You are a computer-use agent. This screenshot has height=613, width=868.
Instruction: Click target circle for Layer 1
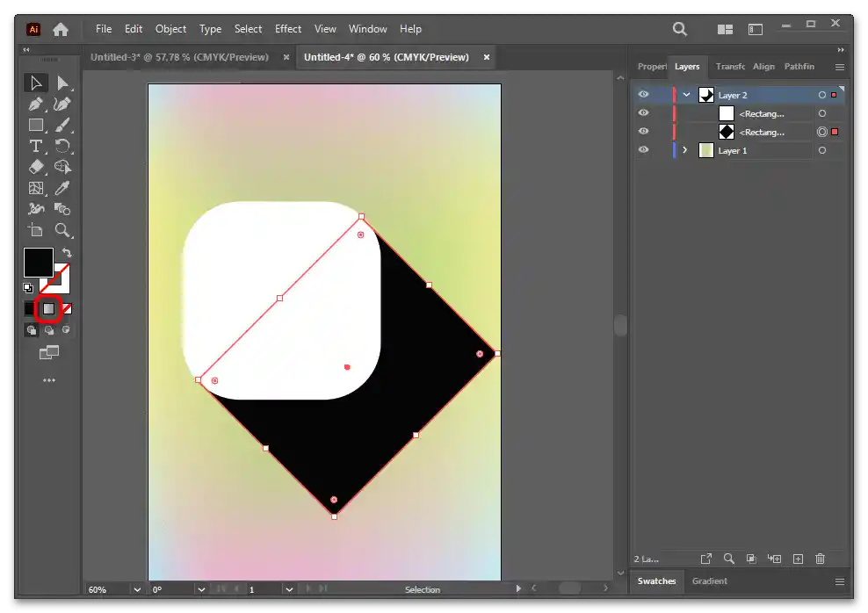click(822, 150)
